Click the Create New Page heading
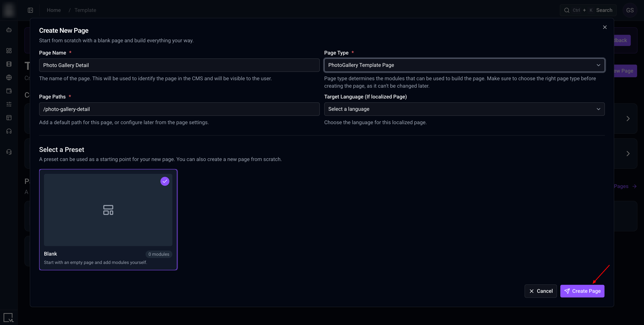The height and width of the screenshot is (325, 644). [64, 31]
